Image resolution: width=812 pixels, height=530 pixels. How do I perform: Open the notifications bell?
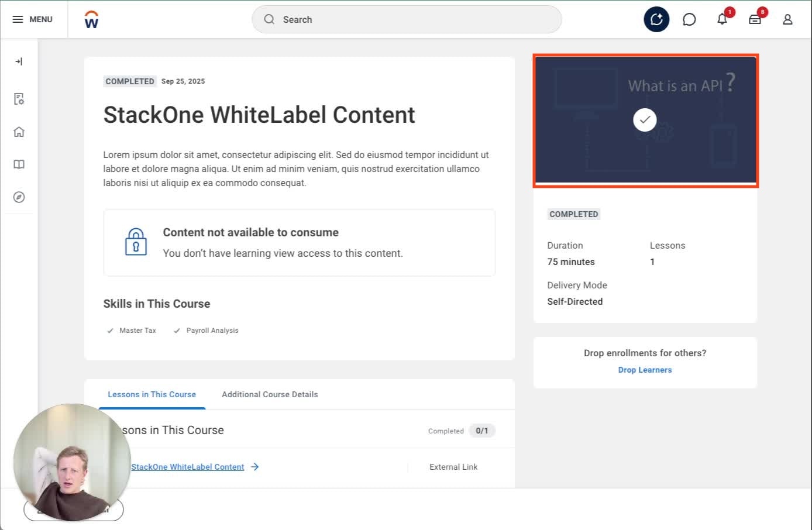click(x=722, y=19)
